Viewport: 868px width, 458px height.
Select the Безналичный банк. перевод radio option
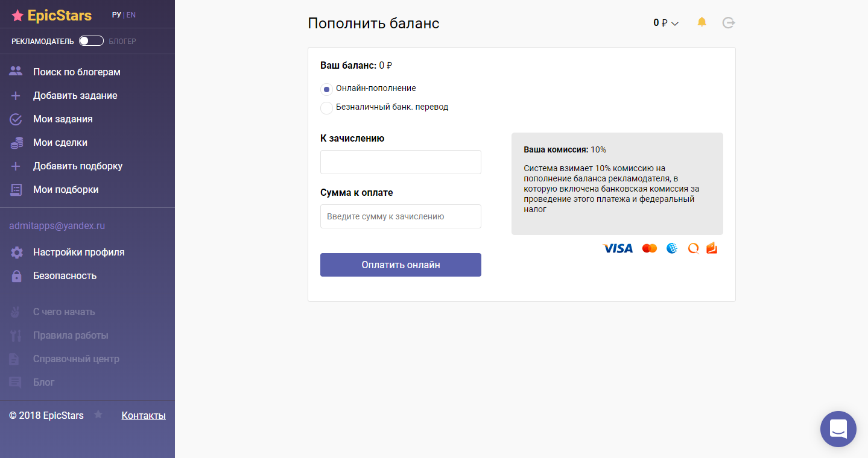pos(326,108)
